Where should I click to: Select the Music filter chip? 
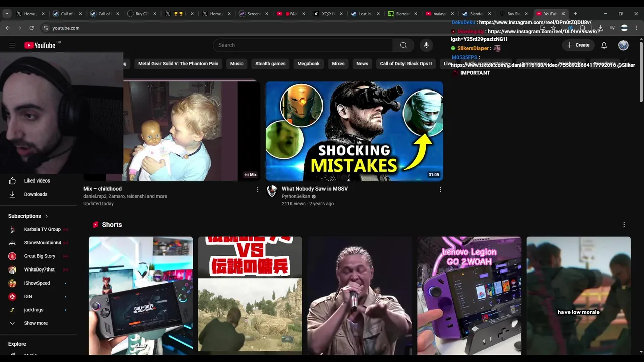click(x=237, y=64)
